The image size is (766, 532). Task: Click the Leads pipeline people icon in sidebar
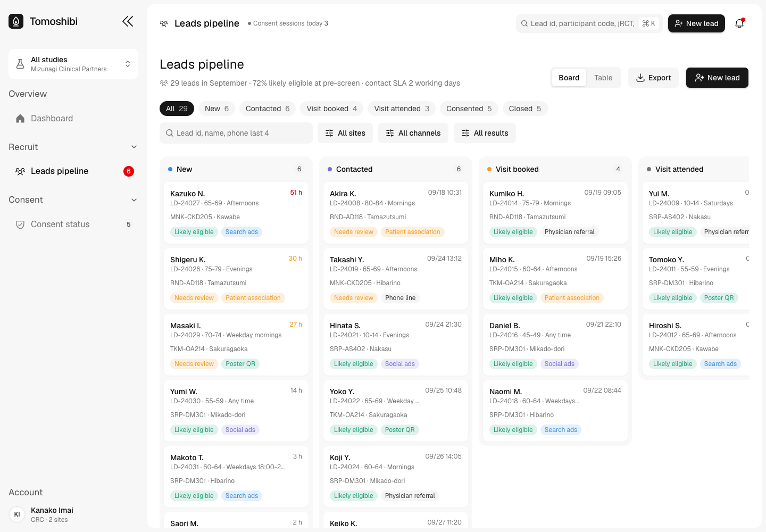coord(20,171)
